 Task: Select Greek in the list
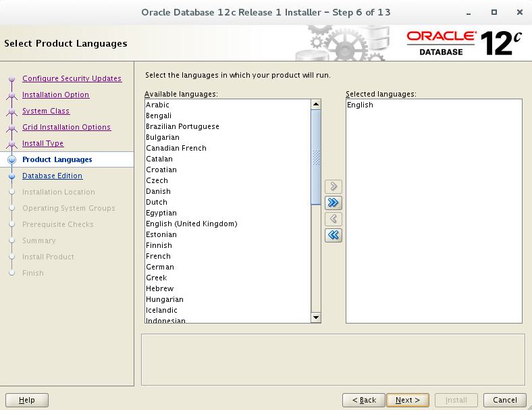pos(228,278)
